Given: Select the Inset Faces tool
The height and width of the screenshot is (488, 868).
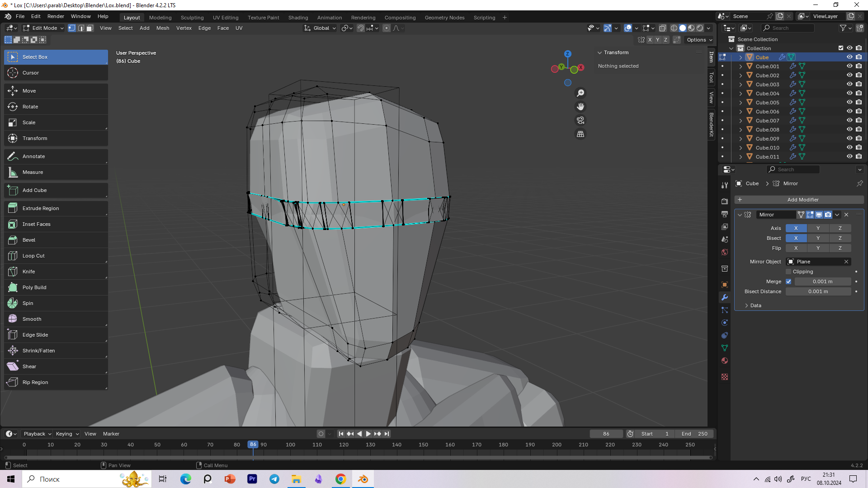Looking at the screenshot, I should click(56, 224).
